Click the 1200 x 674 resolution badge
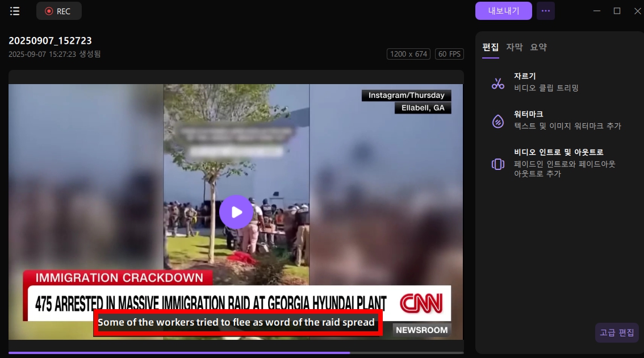The image size is (644, 358). click(x=408, y=54)
